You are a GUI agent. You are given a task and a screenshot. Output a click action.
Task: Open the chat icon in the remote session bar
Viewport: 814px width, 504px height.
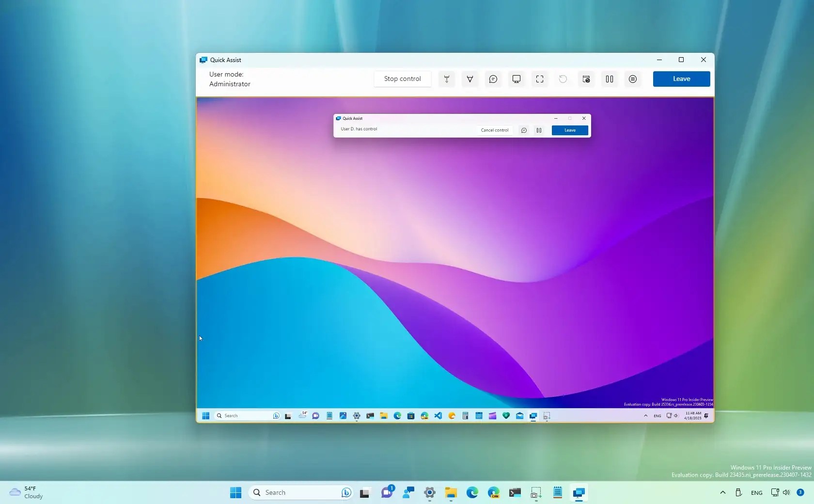tap(524, 130)
